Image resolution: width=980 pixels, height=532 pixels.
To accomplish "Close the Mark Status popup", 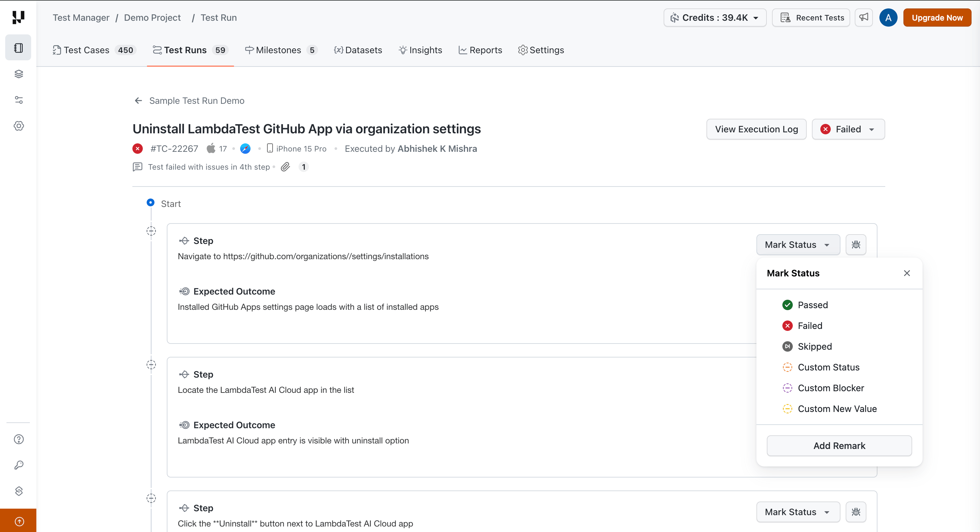I will pyautogui.click(x=907, y=273).
